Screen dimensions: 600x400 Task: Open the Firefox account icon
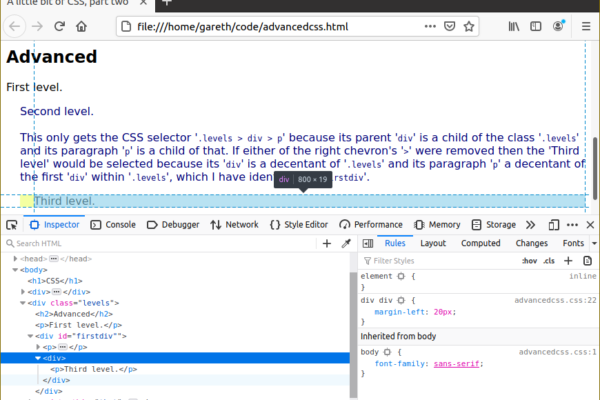[558, 26]
